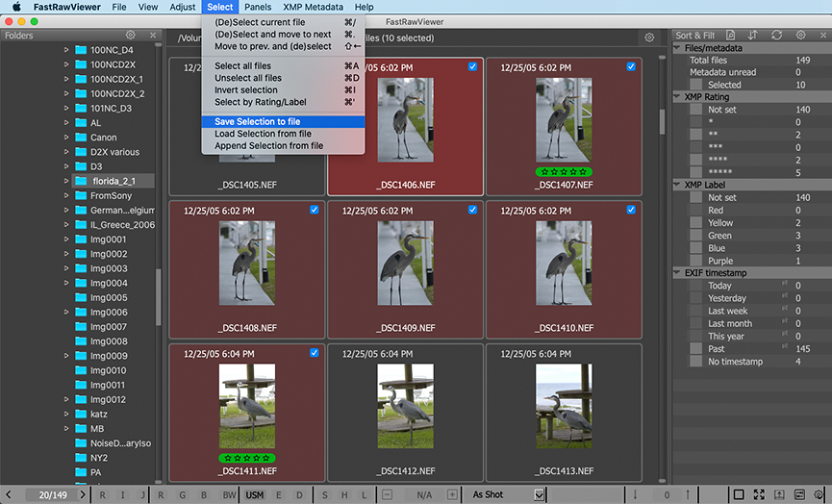Collapse the XMP Rating section
The height and width of the screenshot is (504, 832).
[677, 97]
